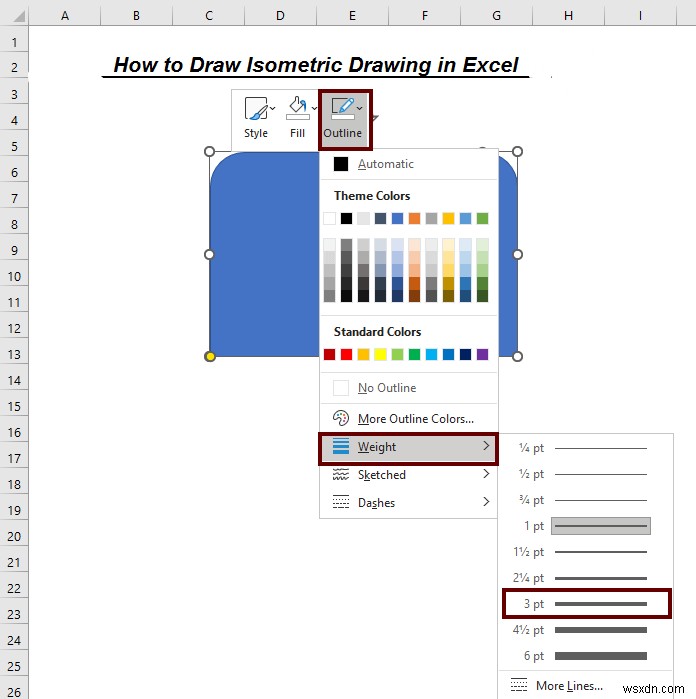Click the Dashes dotted lines icon
Screen dimensions: 696x699
(341, 502)
